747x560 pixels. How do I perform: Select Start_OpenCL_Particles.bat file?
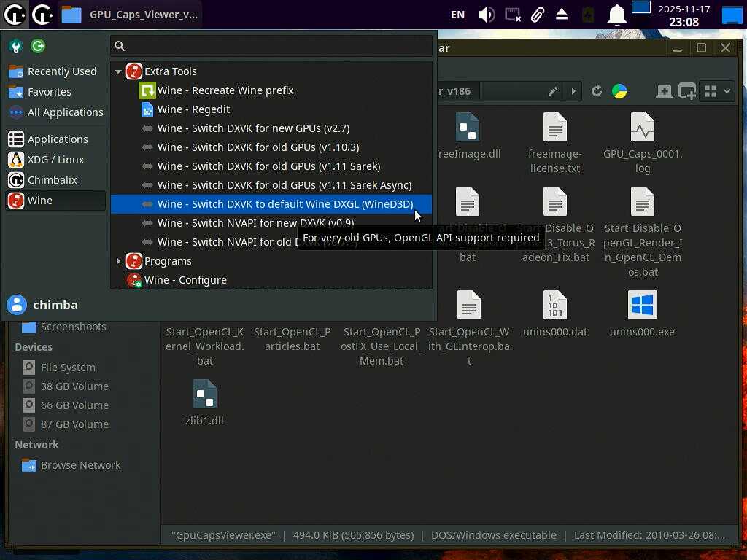(292, 338)
